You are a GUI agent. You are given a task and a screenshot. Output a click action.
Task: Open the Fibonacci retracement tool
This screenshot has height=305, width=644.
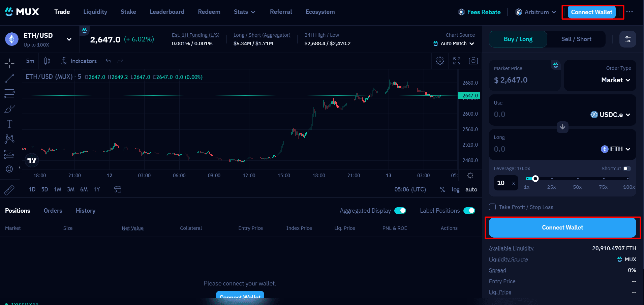click(9, 94)
